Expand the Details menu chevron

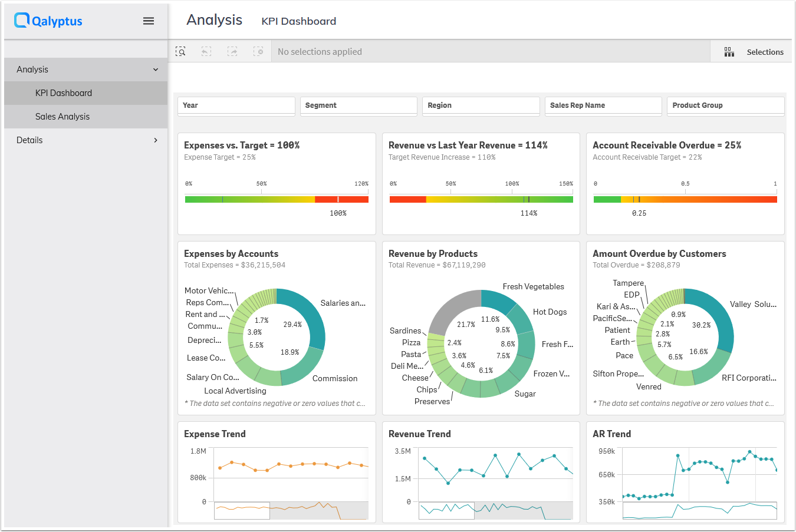coord(156,140)
